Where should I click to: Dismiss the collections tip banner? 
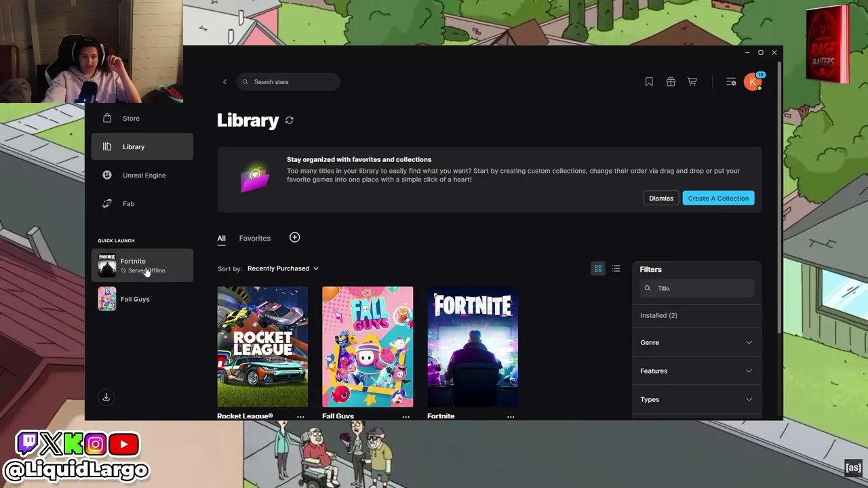point(661,199)
